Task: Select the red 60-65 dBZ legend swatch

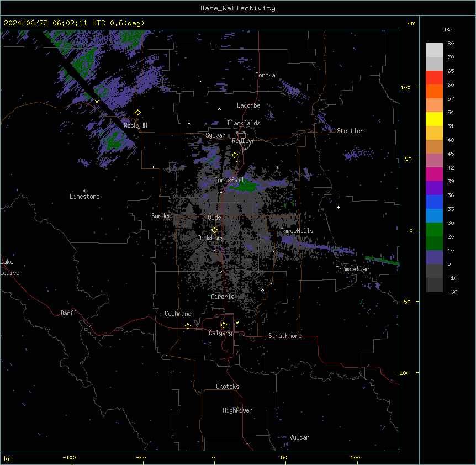Action: pos(434,78)
